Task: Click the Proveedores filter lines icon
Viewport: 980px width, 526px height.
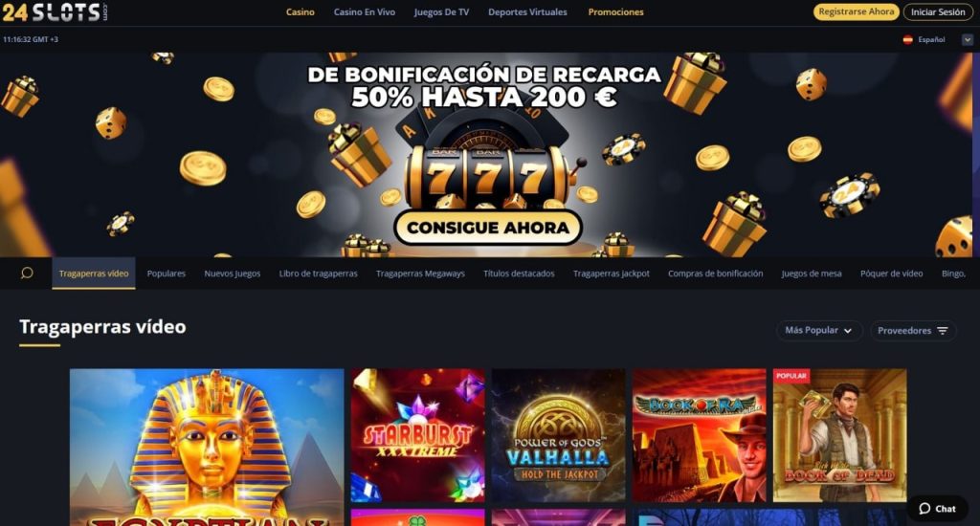Action: tap(943, 331)
